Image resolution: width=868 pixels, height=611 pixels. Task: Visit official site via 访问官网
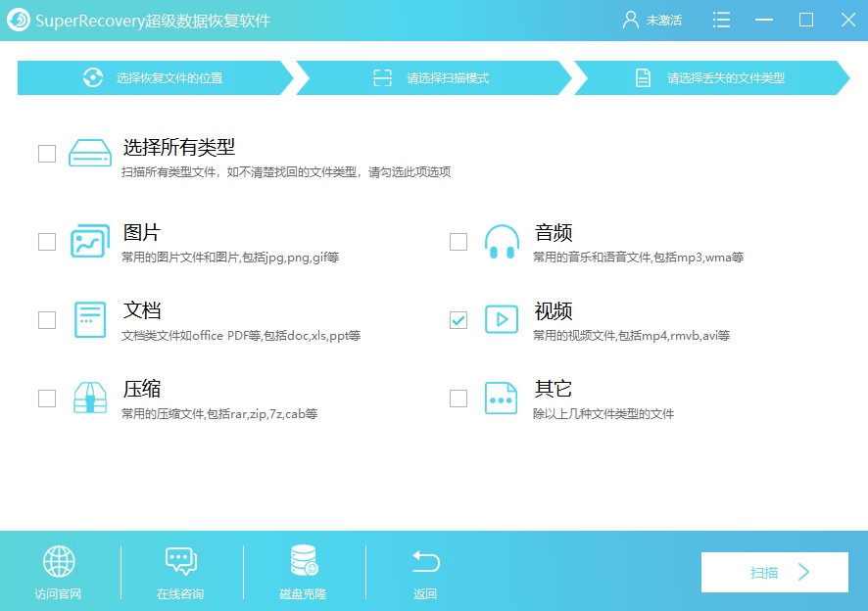click(x=60, y=572)
